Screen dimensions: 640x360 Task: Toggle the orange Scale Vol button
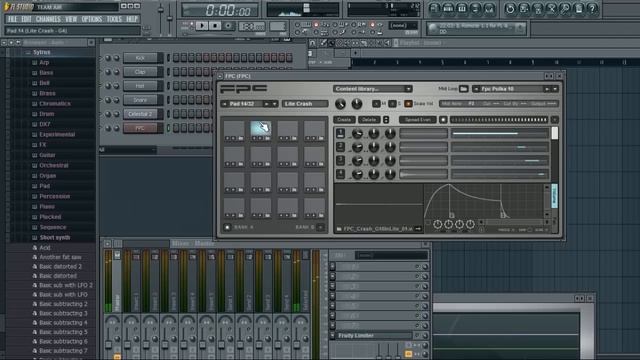click(408, 104)
